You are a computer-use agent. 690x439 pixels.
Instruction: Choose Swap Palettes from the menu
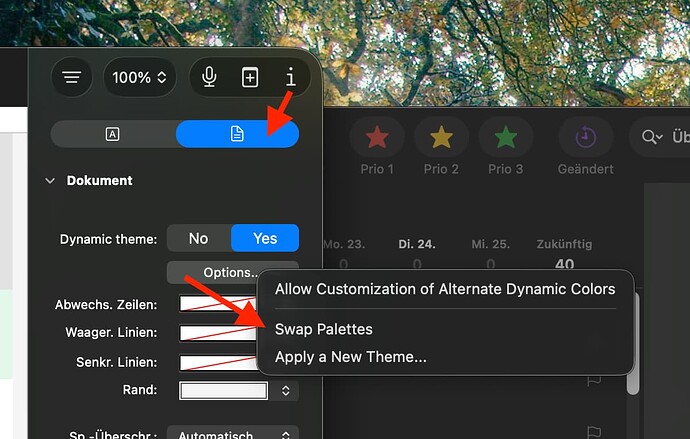(323, 329)
